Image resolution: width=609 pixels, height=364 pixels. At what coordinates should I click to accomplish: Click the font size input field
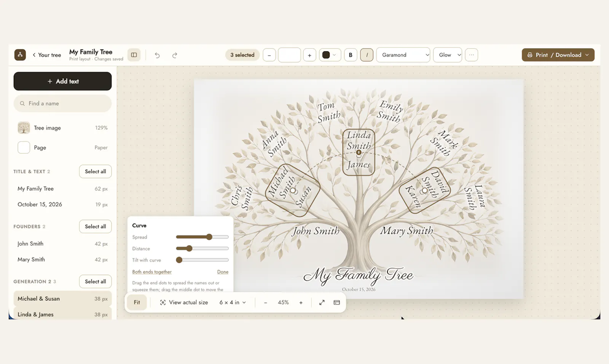point(289,55)
